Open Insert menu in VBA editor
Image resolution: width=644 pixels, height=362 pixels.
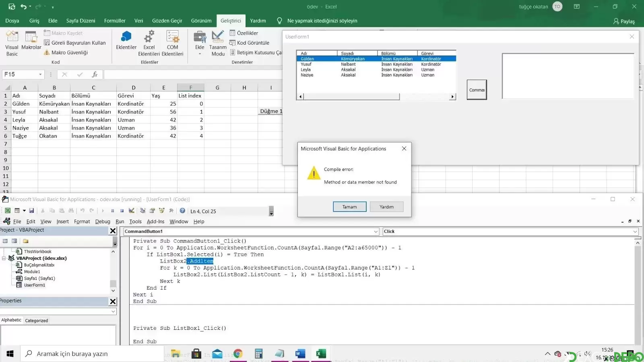(62, 222)
